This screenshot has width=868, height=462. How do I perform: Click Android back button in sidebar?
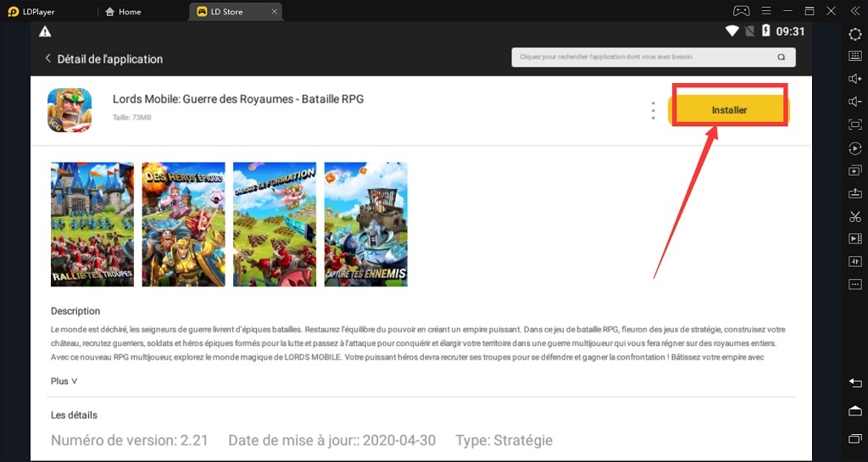(854, 383)
